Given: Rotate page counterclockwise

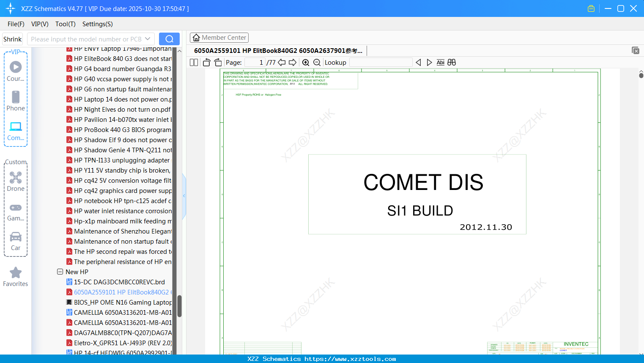Looking at the screenshot, I should 206,63.
